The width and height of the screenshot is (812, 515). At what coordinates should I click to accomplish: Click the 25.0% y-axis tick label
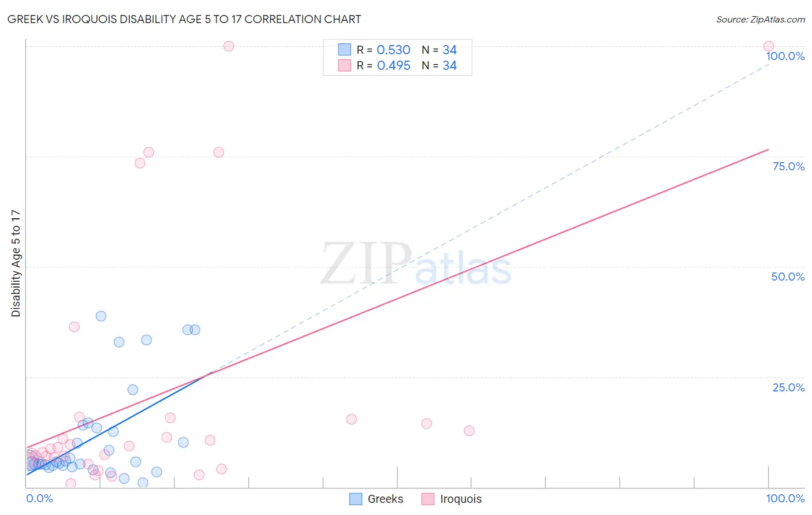pos(788,387)
